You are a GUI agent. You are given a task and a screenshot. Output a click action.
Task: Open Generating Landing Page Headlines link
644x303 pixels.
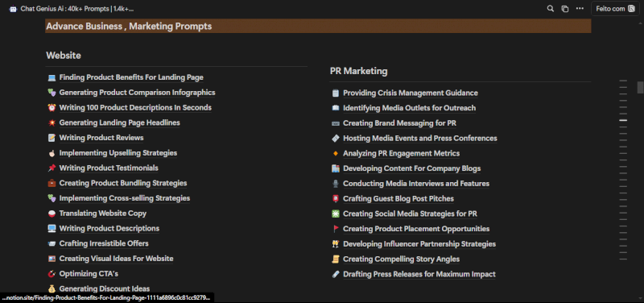click(119, 122)
